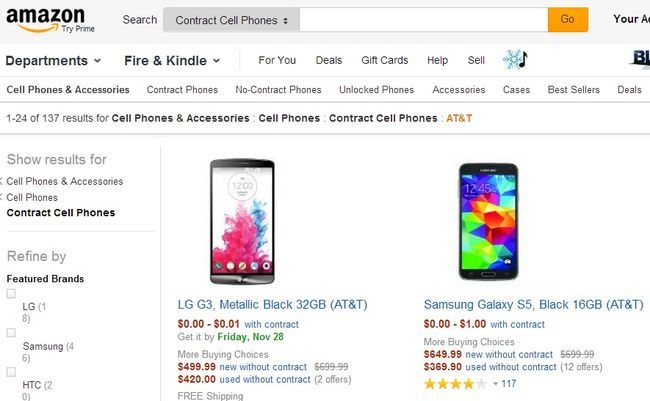Screen dimensions: 650x401
Task: Open the No-Contract Phones tab
Action: (x=278, y=90)
